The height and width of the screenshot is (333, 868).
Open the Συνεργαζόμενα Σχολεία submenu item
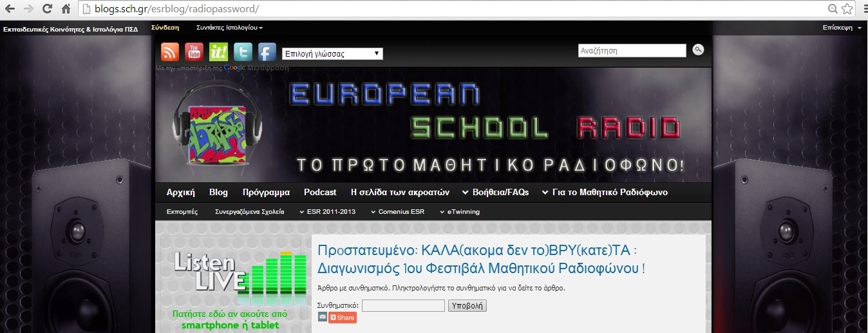pos(249,211)
